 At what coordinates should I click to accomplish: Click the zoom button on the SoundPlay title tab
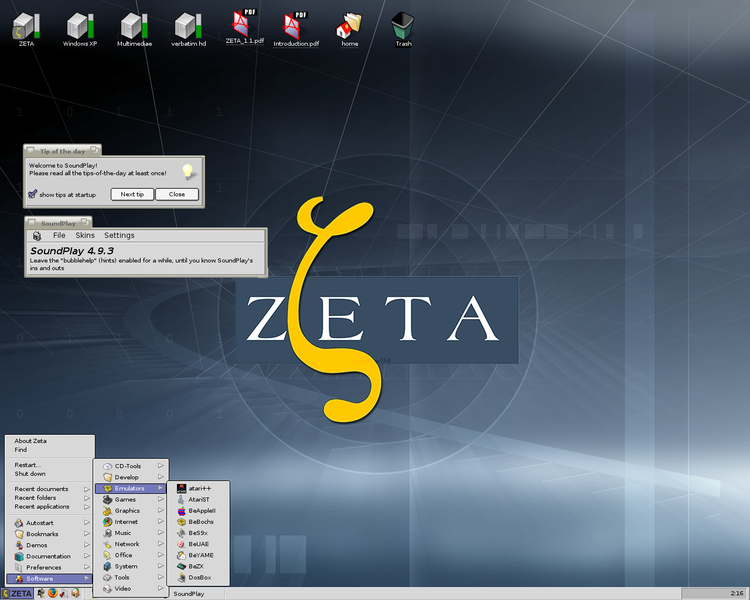point(86,222)
